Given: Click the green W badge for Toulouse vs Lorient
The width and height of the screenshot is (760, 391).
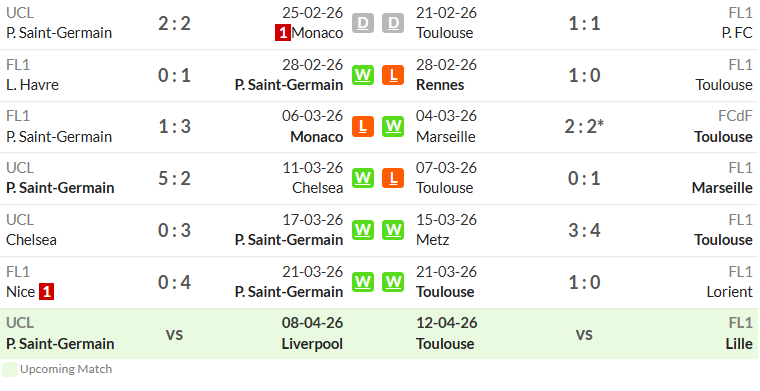Looking at the screenshot, I should coord(393,282).
